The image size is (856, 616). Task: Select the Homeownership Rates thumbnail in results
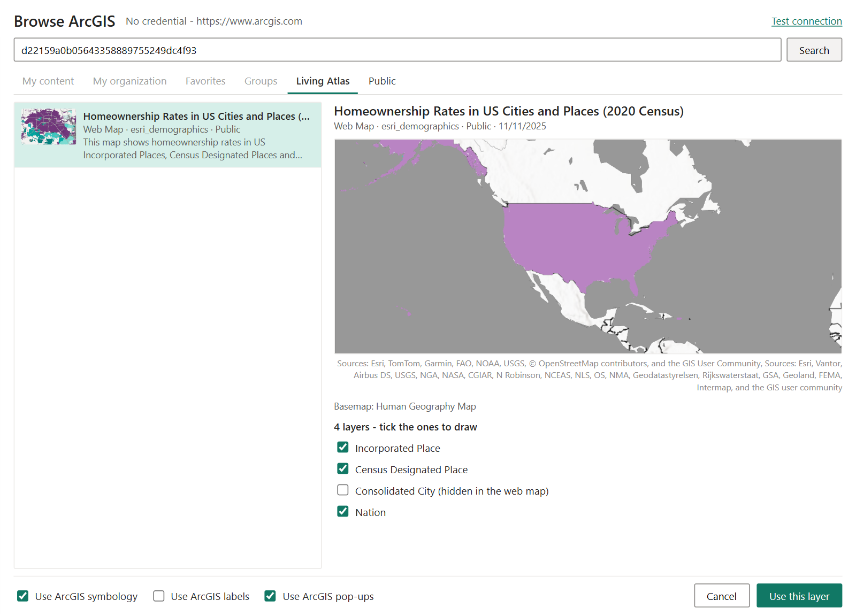point(49,127)
